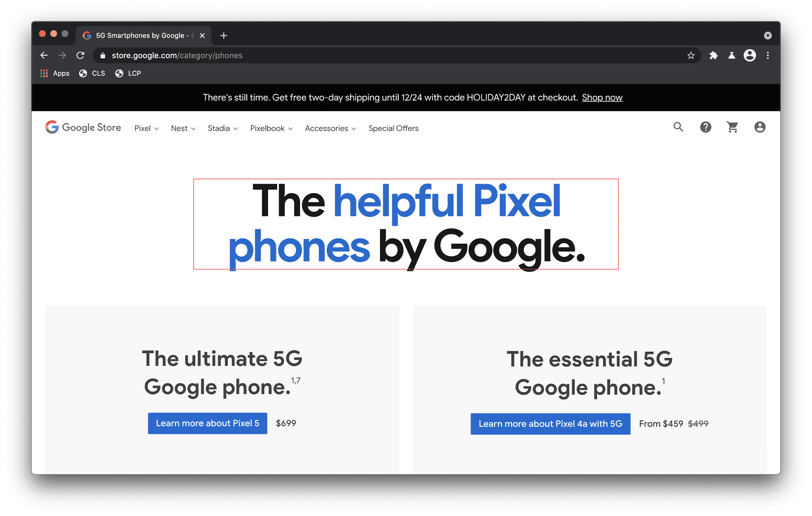Expand the Pixel dropdown menu
The image size is (812, 516).
point(146,128)
